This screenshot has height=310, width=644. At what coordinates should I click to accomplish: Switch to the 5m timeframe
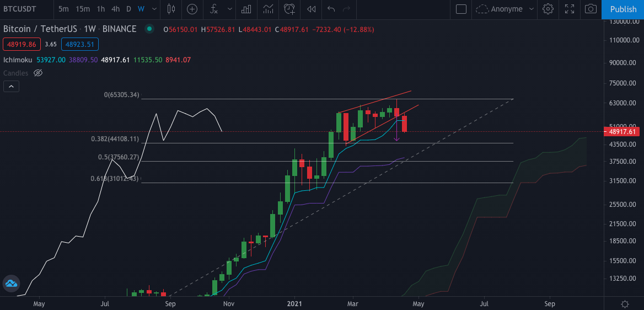pyautogui.click(x=63, y=9)
